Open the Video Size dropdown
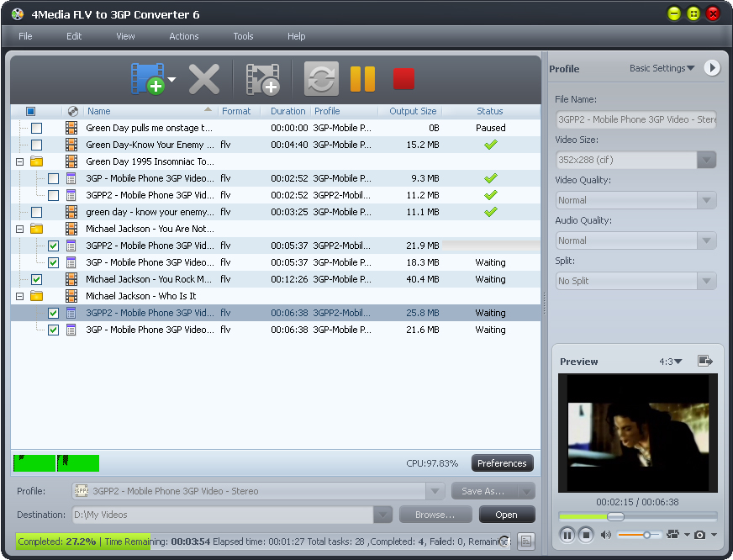 coord(706,160)
